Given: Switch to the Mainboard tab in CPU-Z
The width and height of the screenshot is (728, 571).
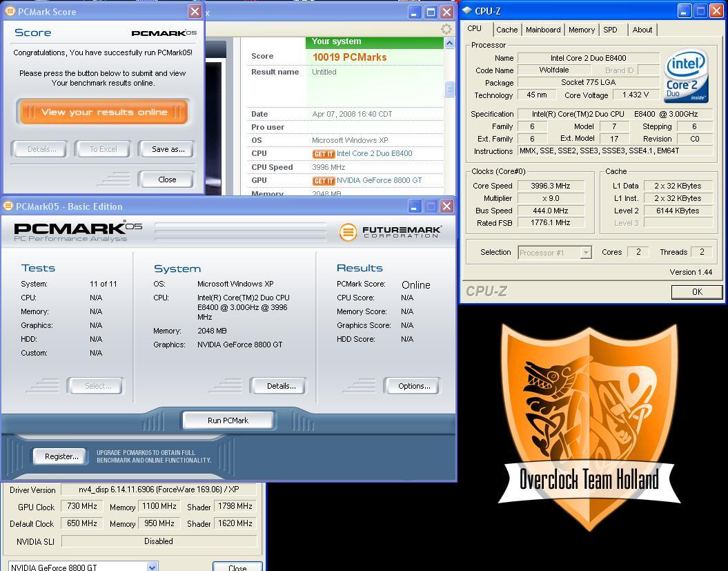Looking at the screenshot, I should coord(543,30).
